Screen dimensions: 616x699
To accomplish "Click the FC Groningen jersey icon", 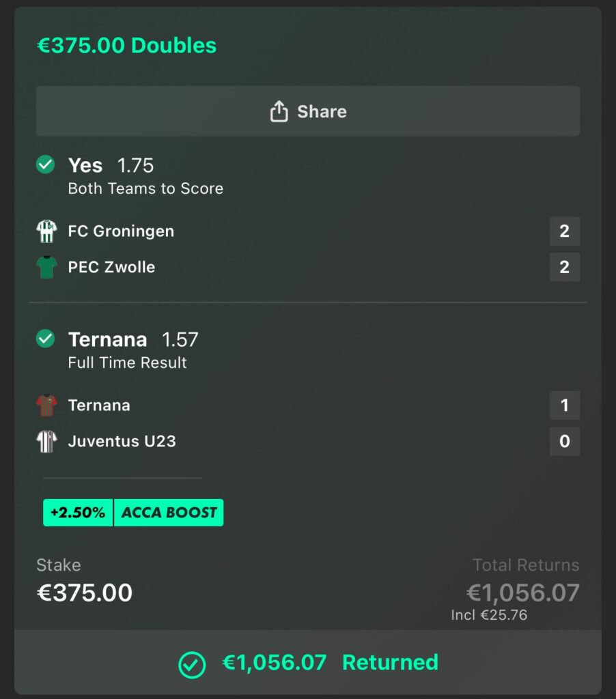I will [x=46, y=231].
